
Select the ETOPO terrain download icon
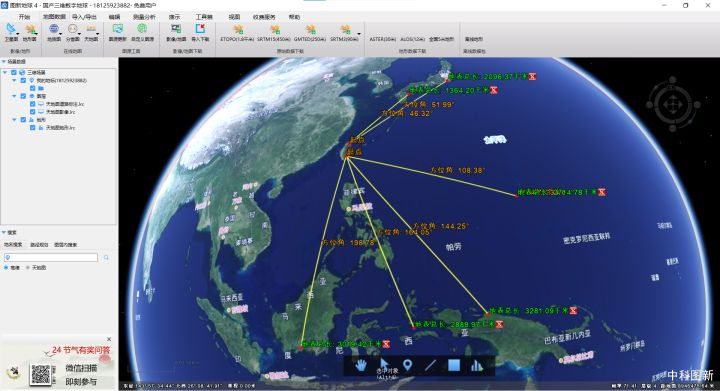[237, 32]
